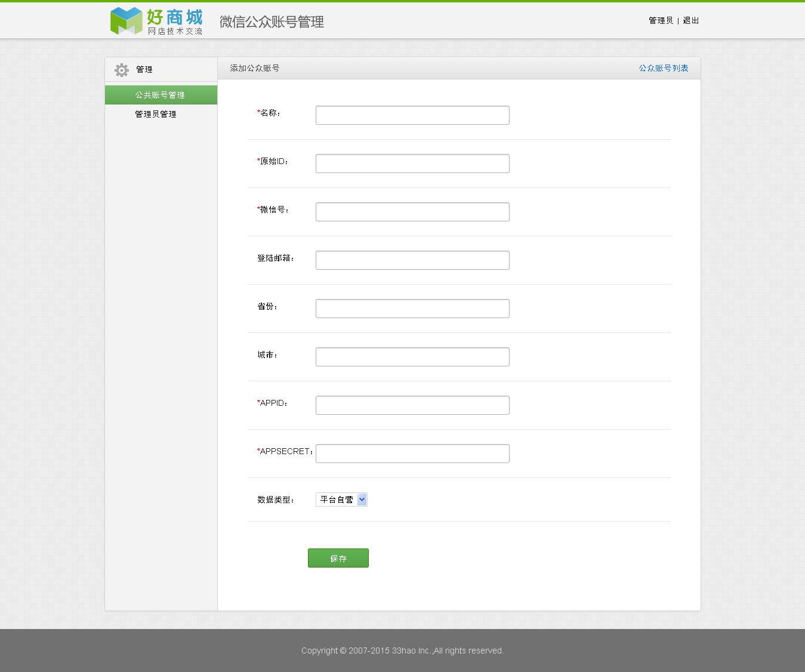
Task: Click the 管理 sidebar heading text
Action: pyautogui.click(x=144, y=70)
